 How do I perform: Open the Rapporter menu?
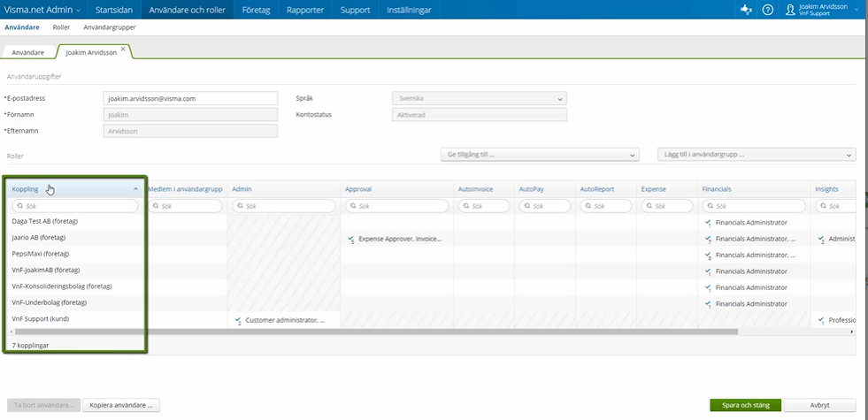[305, 10]
